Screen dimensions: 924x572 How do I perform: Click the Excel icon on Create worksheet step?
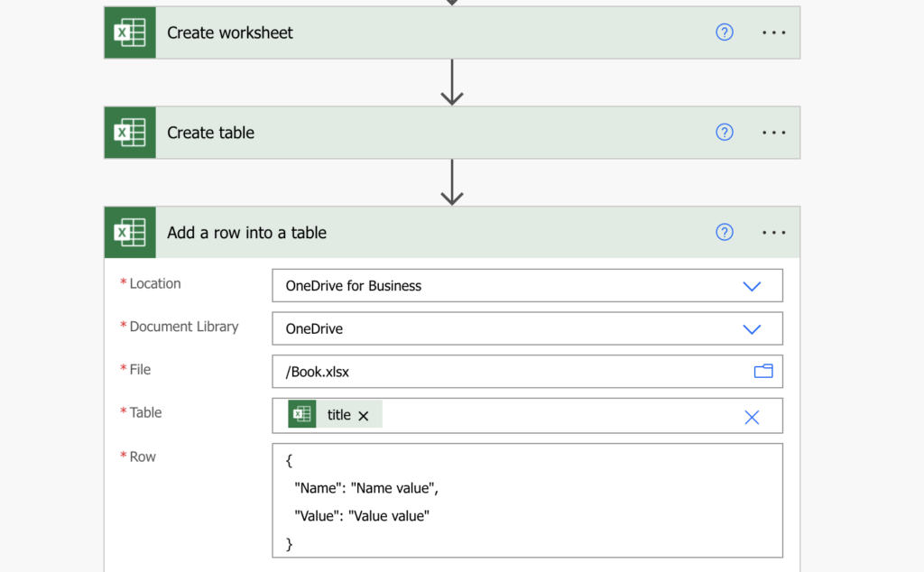coord(130,33)
